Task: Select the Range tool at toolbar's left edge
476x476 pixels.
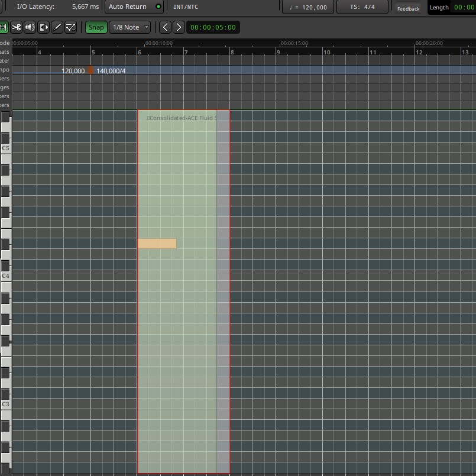Action: tap(3, 27)
